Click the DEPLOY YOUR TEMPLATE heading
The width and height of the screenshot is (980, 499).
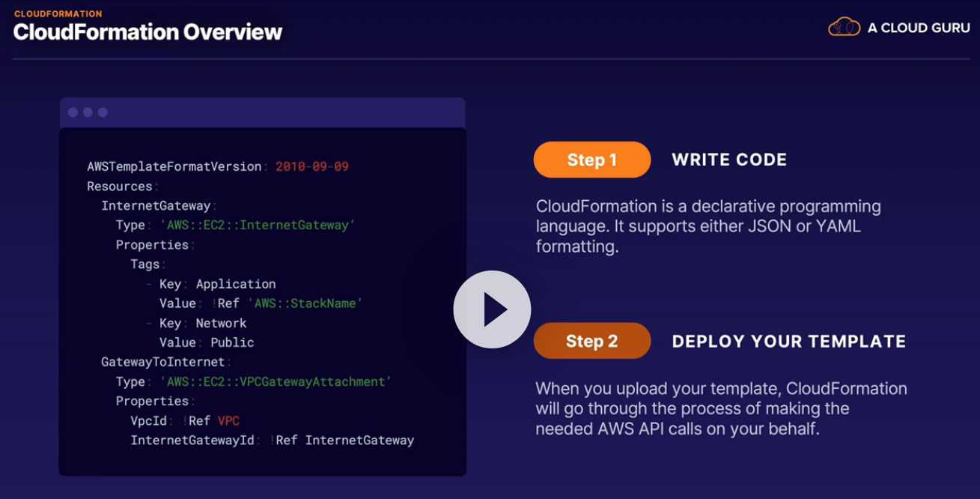point(789,342)
